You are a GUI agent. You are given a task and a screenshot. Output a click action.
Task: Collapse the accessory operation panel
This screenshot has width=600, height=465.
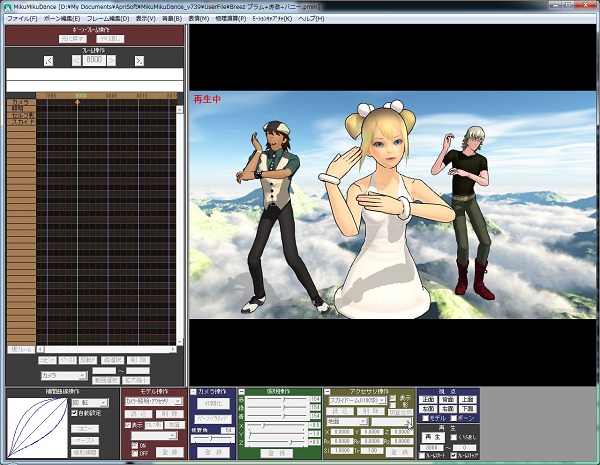(x=327, y=392)
